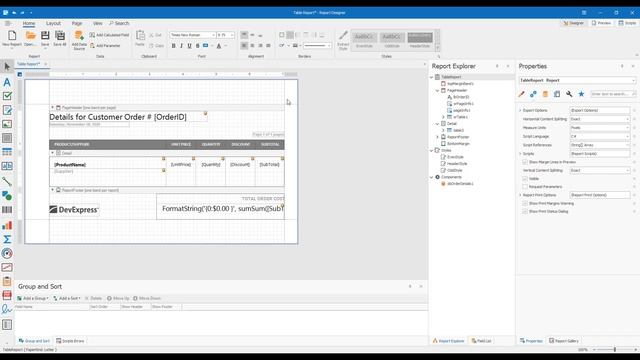This screenshot has height=360, width=640.
Task: Open Vertical Content Splitting dropdown
Action: (x=627, y=170)
